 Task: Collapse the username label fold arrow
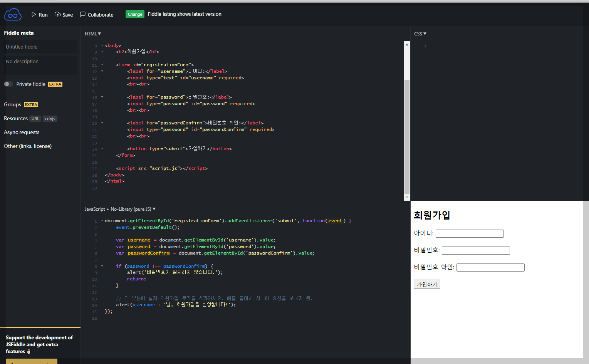coord(102,71)
